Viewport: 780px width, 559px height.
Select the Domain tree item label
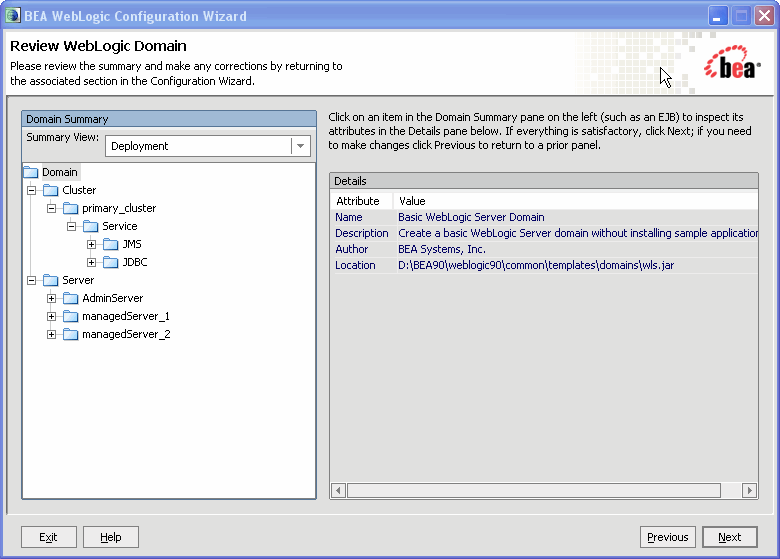click(x=60, y=172)
